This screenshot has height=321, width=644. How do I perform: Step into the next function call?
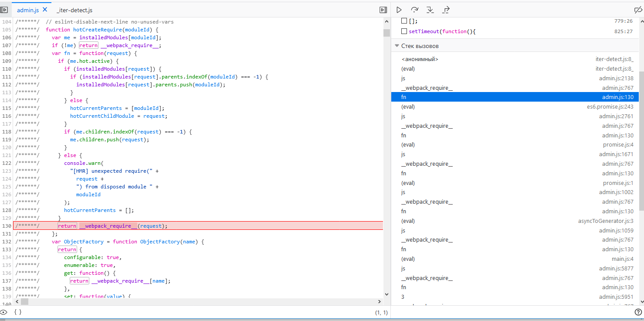point(430,9)
